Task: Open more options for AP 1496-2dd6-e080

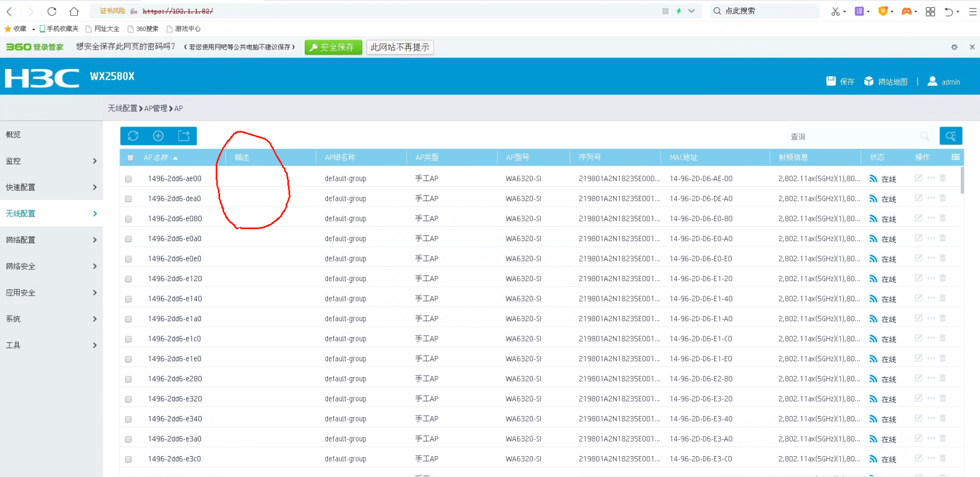Action: (931, 218)
